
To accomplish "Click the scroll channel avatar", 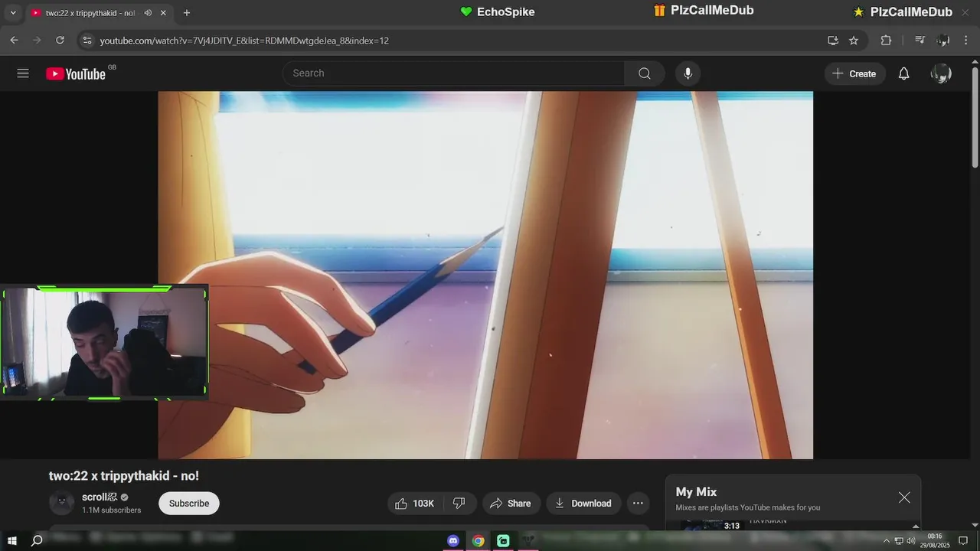I will coord(62,503).
